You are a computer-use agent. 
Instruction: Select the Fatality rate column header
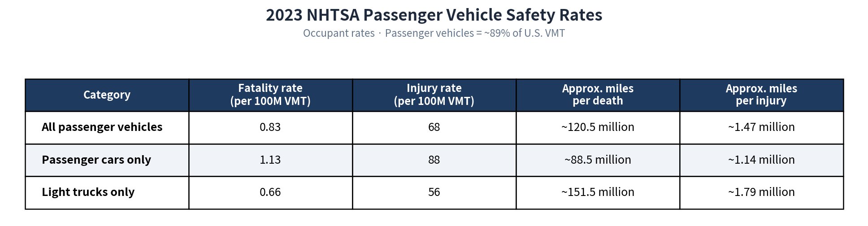pos(270,95)
